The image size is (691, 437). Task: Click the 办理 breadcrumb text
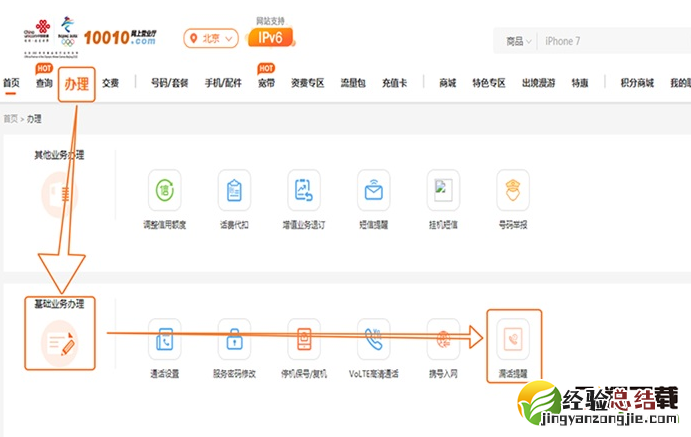click(x=34, y=119)
